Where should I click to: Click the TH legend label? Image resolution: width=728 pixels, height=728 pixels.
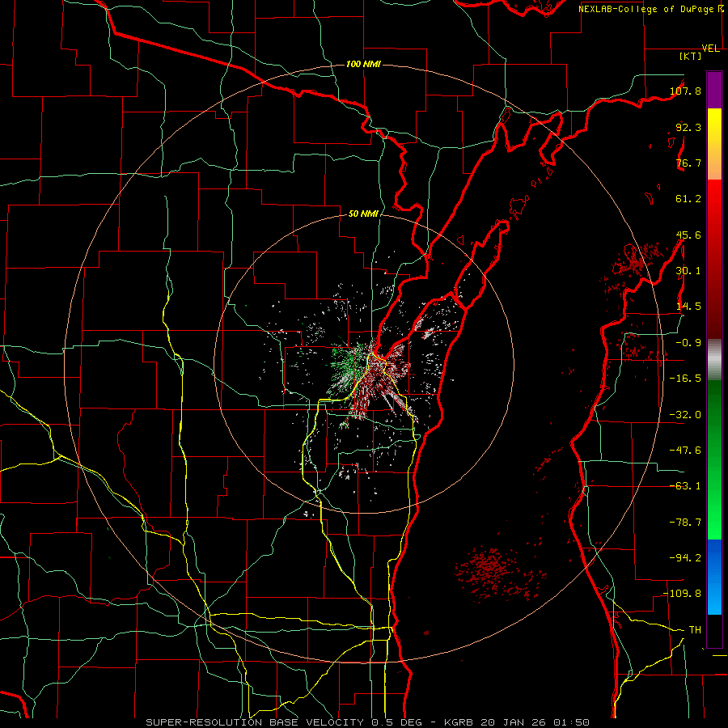coord(695,630)
